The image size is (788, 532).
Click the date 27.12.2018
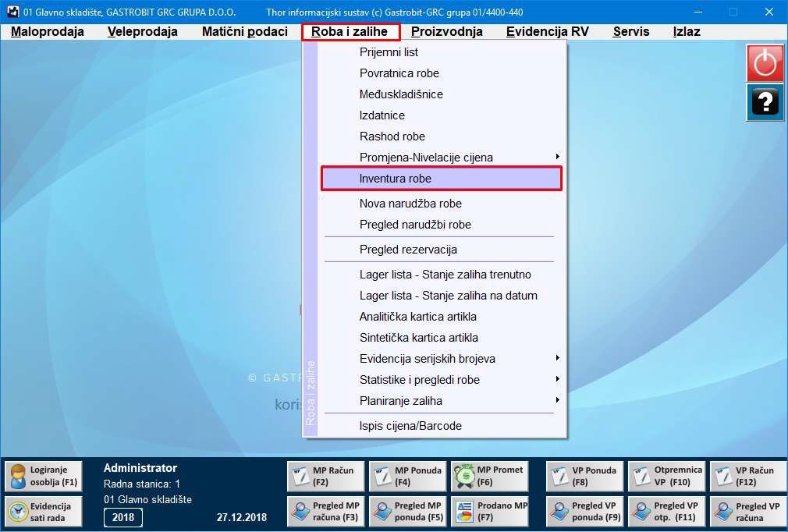pos(242,517)
